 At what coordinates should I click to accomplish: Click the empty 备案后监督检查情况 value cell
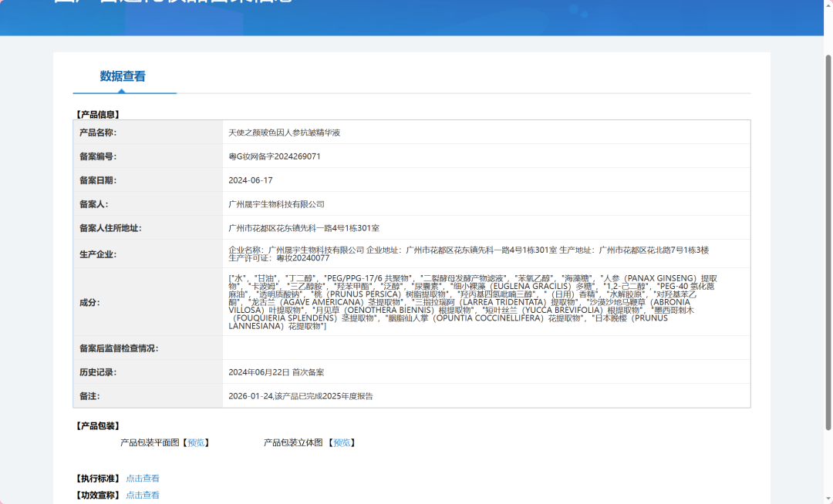click(x=486, y=348)
